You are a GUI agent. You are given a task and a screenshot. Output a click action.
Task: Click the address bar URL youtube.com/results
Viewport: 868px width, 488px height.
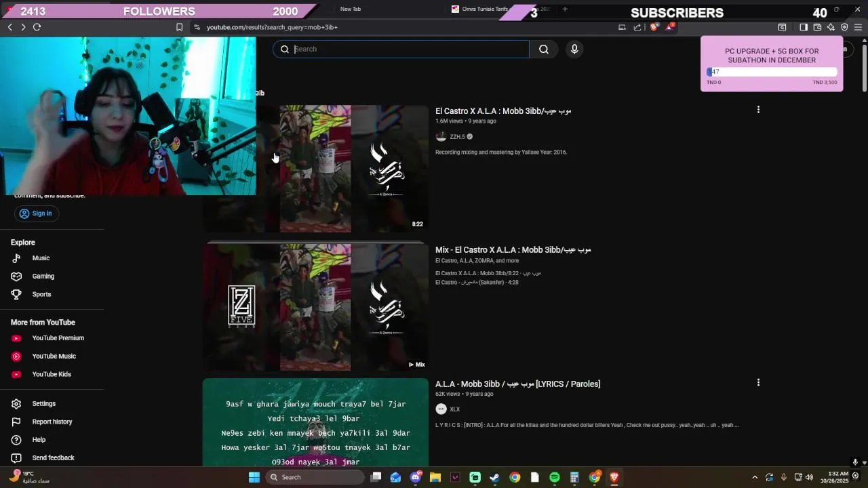tap(272, 27)
